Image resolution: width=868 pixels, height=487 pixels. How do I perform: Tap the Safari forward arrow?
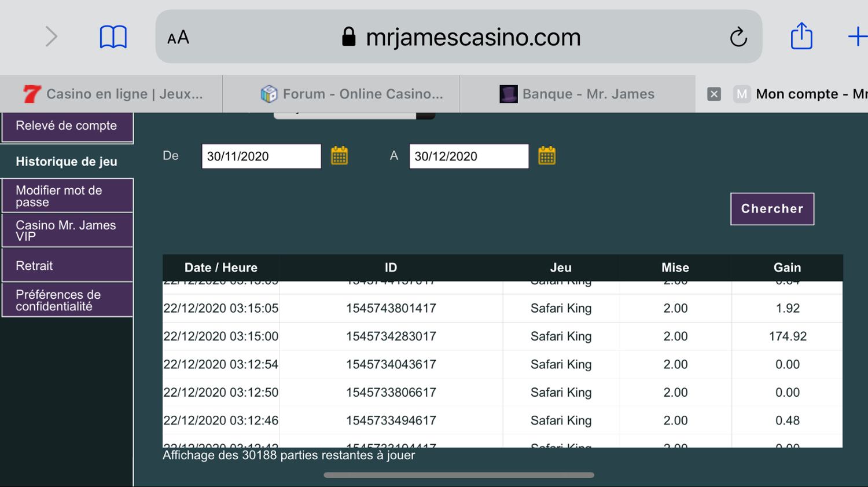pos(52,37)
